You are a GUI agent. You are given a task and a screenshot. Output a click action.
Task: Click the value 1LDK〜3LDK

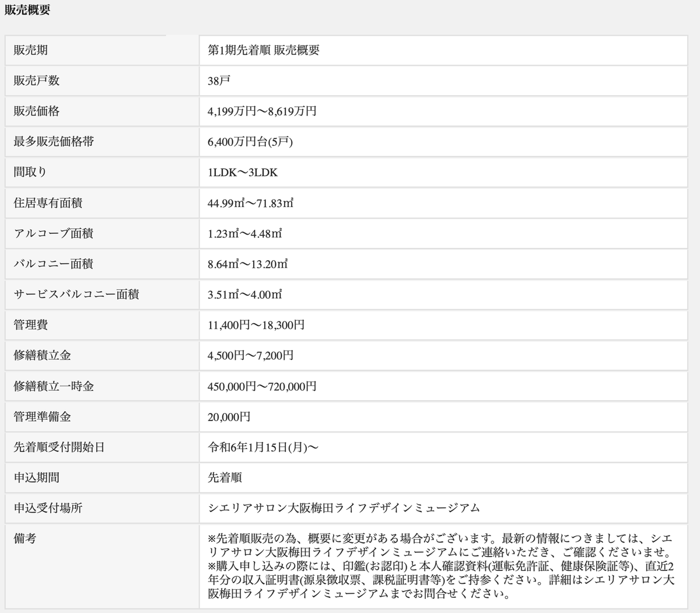point(243,172)
